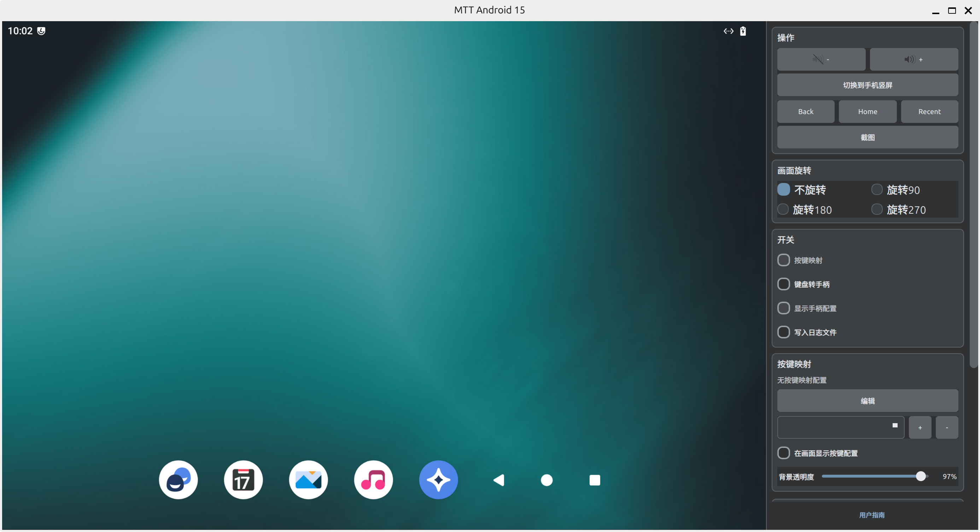Image resolution: width=980 pixels, height=532 pixels.
Task: Select the 不旋转 rotation option
Action: point(802,190)
